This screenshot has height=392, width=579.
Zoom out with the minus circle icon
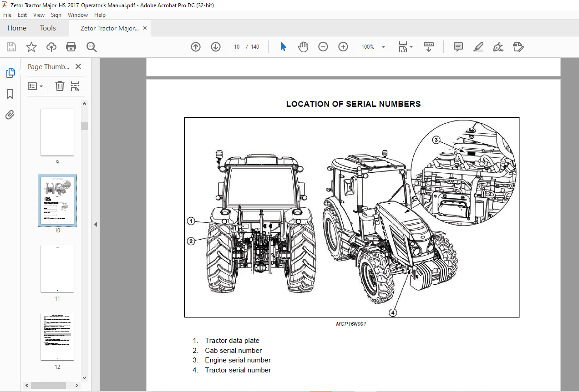click(323, 47)
